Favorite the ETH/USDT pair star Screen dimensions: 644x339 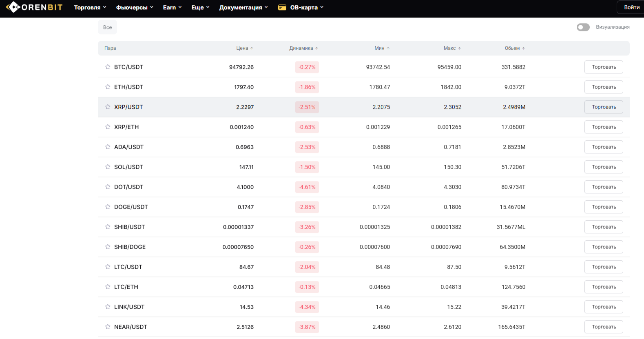108,86
